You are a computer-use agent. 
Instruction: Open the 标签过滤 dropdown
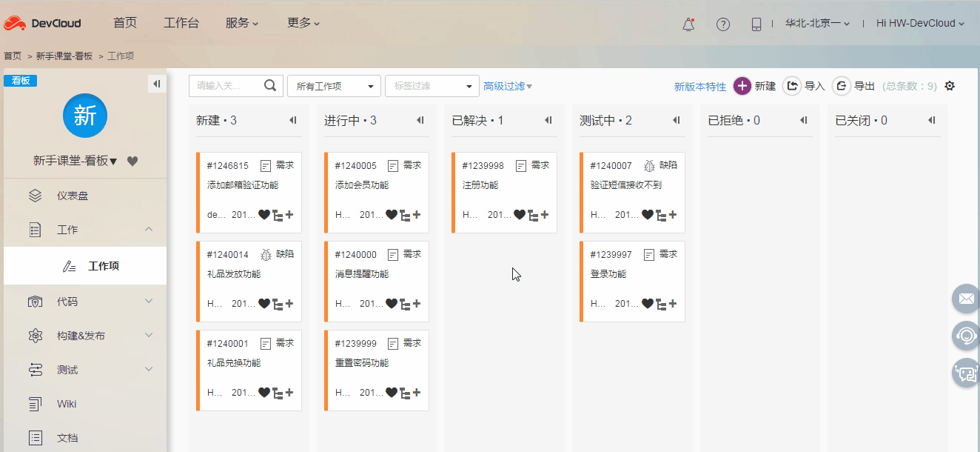pyautogui.click(x=432, y=86)
